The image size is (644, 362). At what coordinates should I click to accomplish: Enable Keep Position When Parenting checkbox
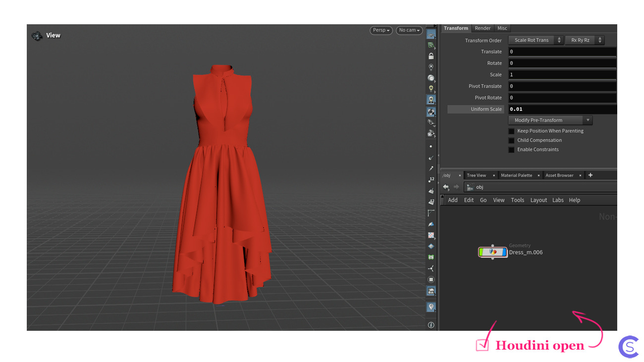[x=511, y=131]
